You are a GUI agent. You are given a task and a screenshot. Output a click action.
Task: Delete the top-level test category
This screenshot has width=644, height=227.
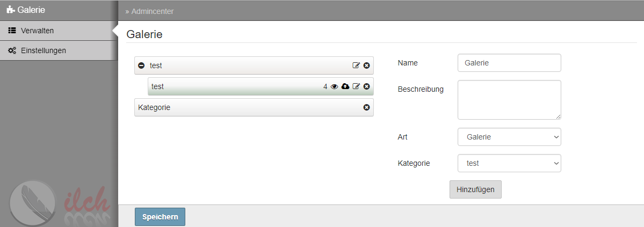367,65
